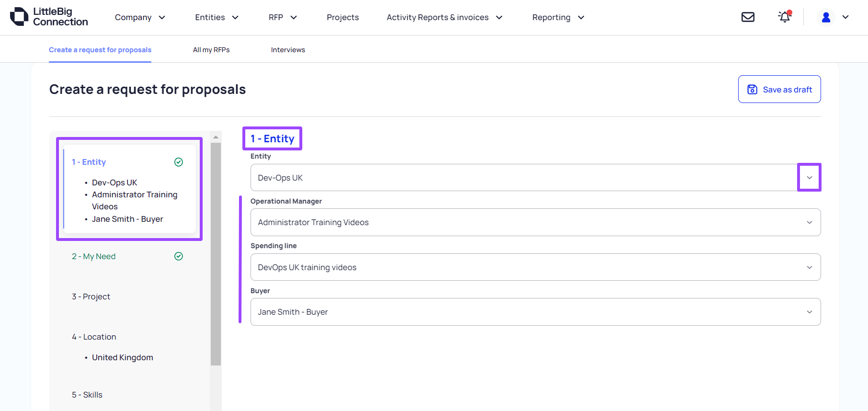868x411 pixels.
Task: Open Activity Reports & invoices menu
Action: (x=445, y=17)
